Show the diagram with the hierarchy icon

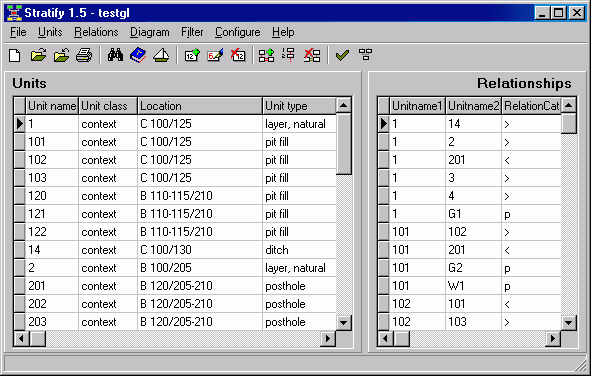click(x=365, y=55)
